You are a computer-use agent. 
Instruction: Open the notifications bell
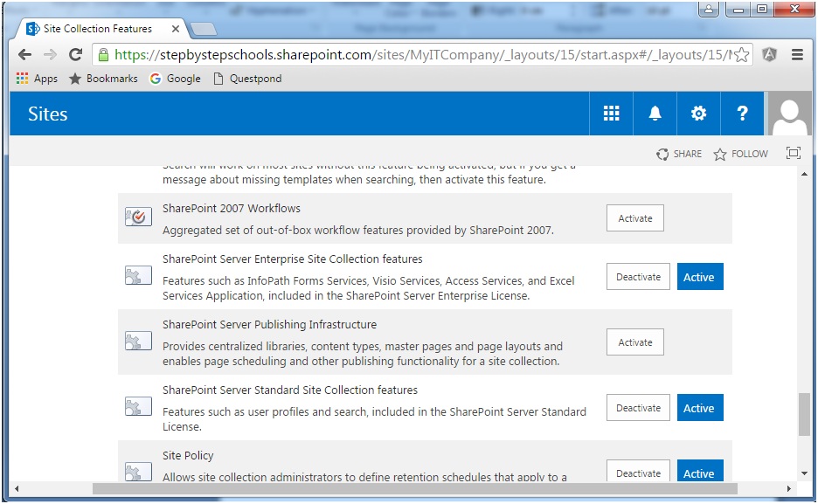(655, 114)
